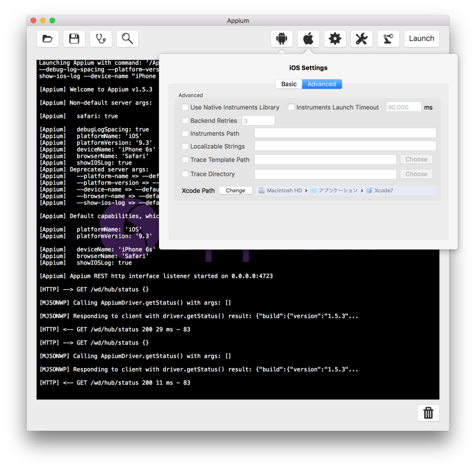Check the Instruments Path option
This screenshot has height=469, width=476.
pos(185,133)
